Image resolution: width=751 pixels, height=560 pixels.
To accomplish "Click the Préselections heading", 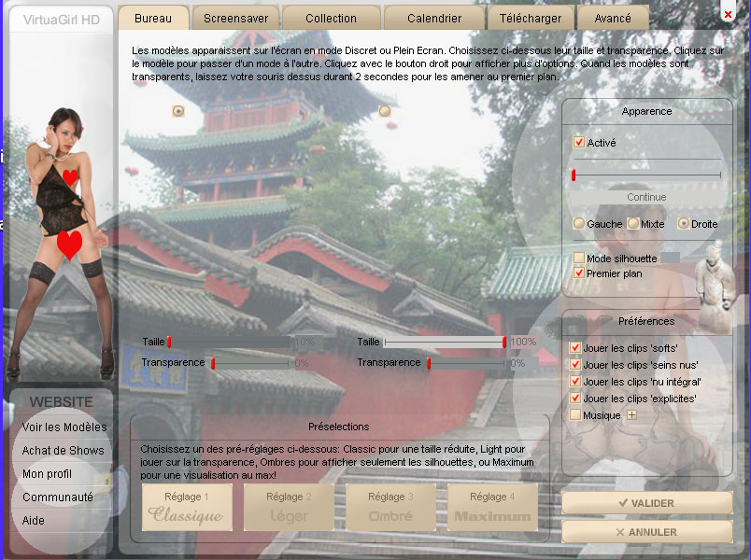I will pos(339,427).
